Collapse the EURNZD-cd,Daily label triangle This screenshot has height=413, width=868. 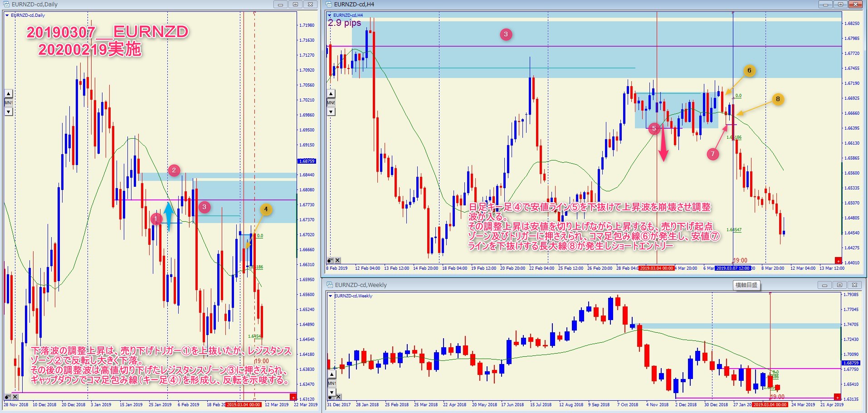click(7, 15)
